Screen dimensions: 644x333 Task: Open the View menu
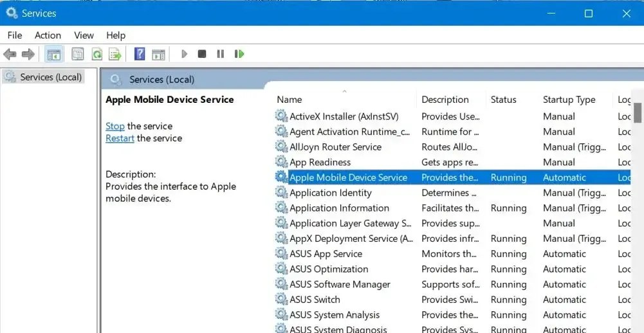(x=84, y=35)
